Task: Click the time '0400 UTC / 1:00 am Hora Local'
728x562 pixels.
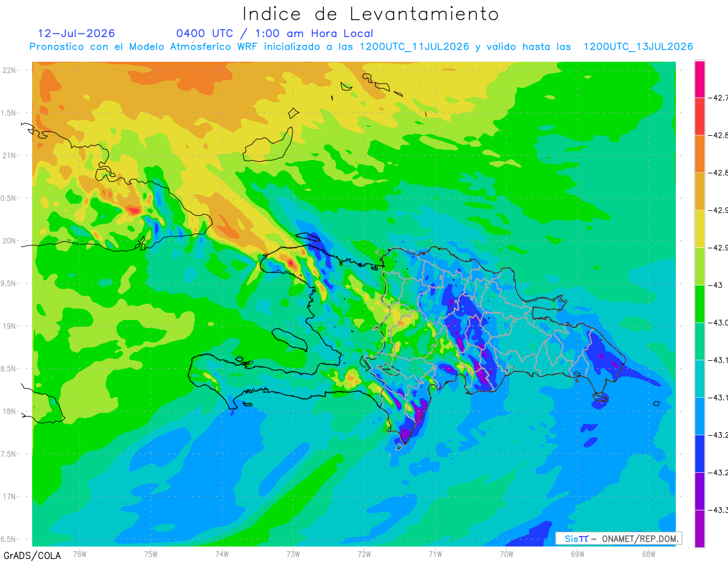Action: pos(275,33)
